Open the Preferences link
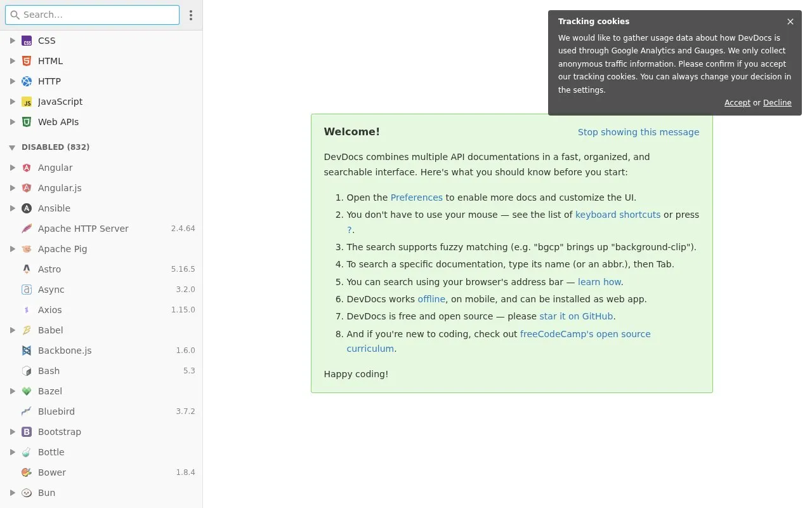Viewport: 812px width, 508px height. (x=417, y=197)
